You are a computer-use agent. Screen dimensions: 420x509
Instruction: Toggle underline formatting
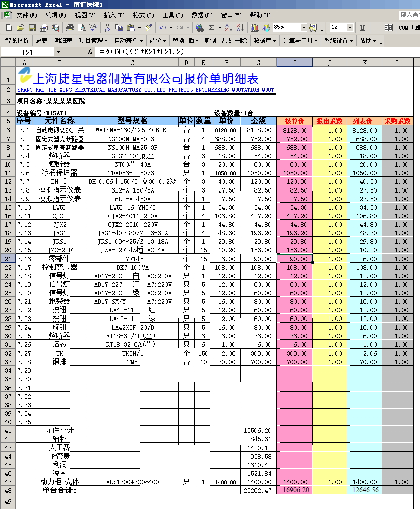[x=362, y=28]
